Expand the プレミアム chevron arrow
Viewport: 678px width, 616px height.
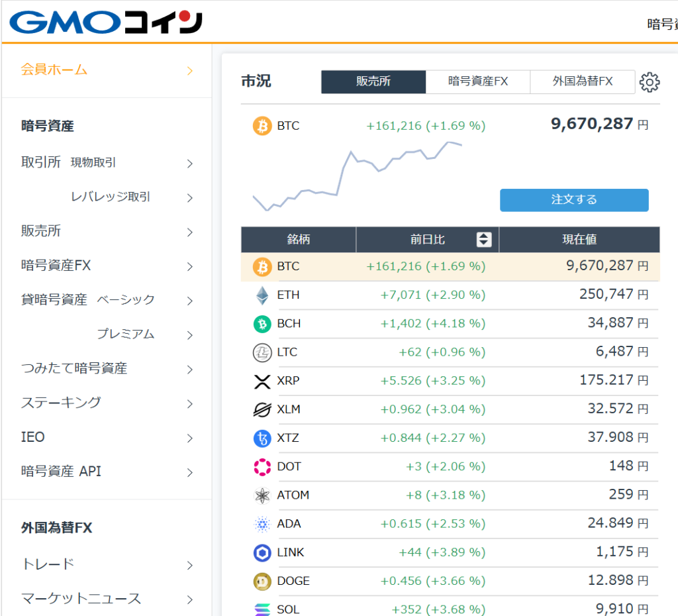pos(190,335)
